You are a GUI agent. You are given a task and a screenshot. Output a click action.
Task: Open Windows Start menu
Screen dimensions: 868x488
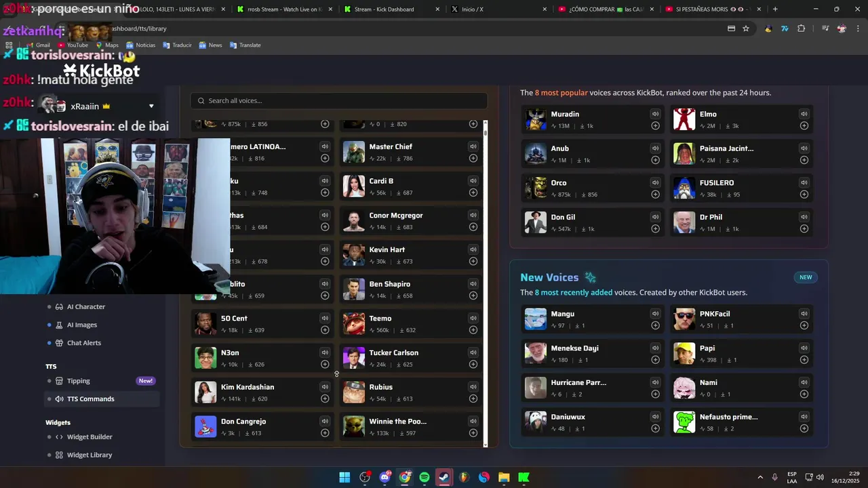tap(344, 477)
